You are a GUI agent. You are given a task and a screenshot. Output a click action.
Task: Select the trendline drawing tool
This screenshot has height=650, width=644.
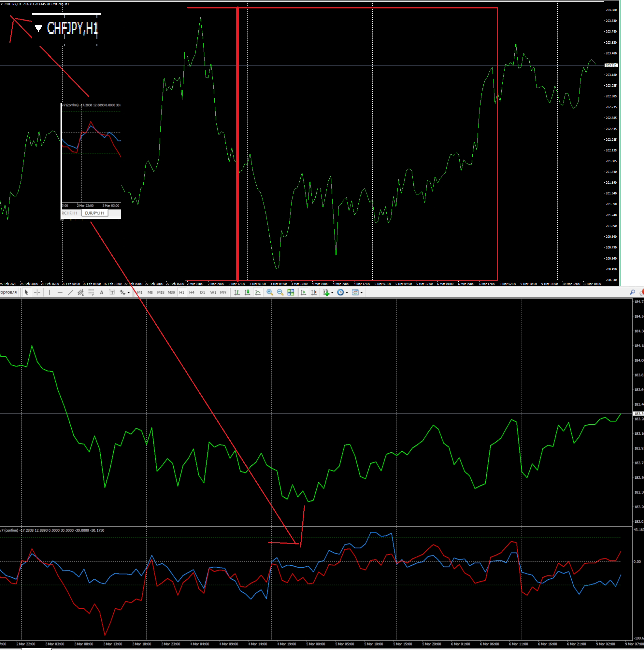(70, 292)
